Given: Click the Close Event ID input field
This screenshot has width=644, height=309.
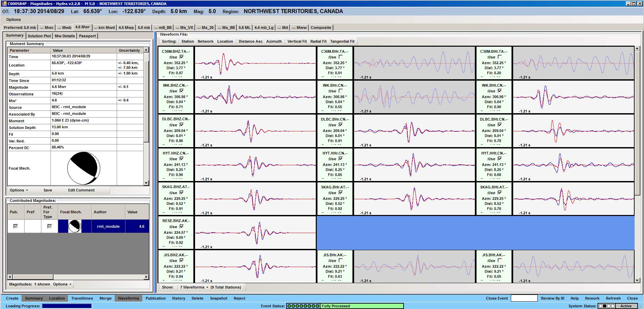Looking at the screenshot, I should coord(524,298).
